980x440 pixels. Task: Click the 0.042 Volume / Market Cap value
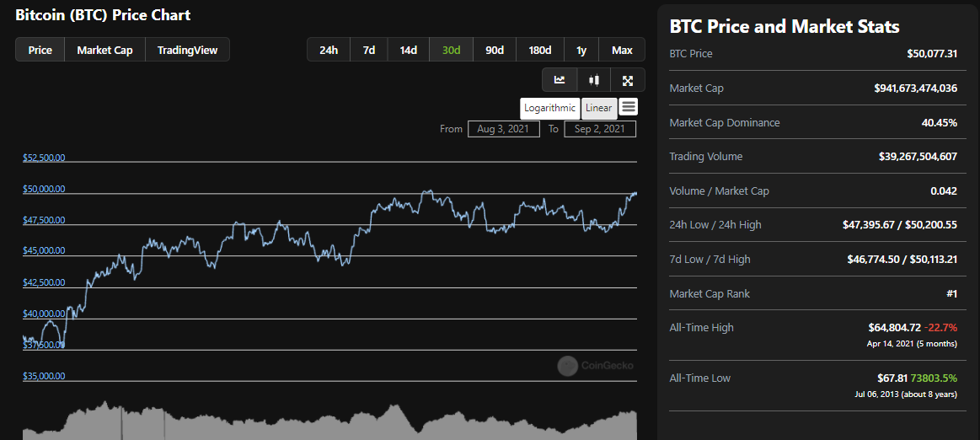pos(944,190)
